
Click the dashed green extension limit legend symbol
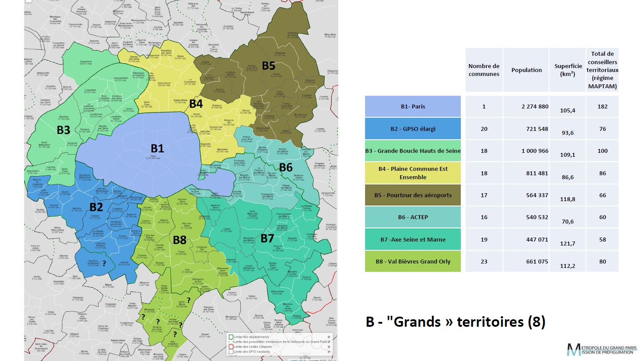pyautogui.click(x=231, y=342)
